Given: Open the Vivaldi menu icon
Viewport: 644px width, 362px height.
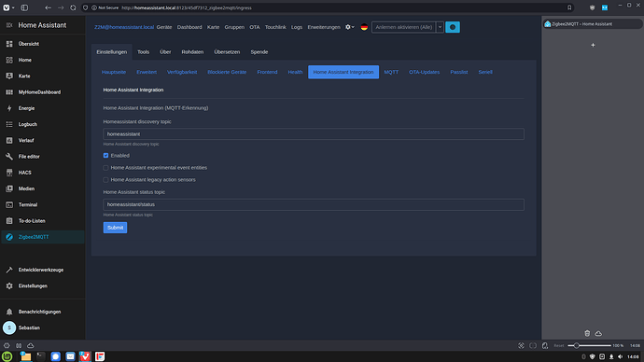Looking at the screenshot, I should (7, 7).
